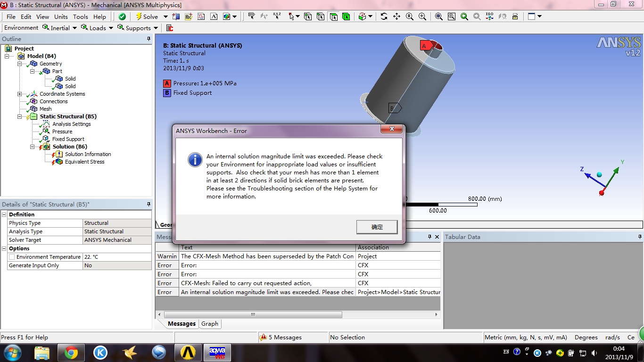The image size is (644, 362).
Task: Click the Messages horizontal scrollbar
Action: (x=253, y=314)
